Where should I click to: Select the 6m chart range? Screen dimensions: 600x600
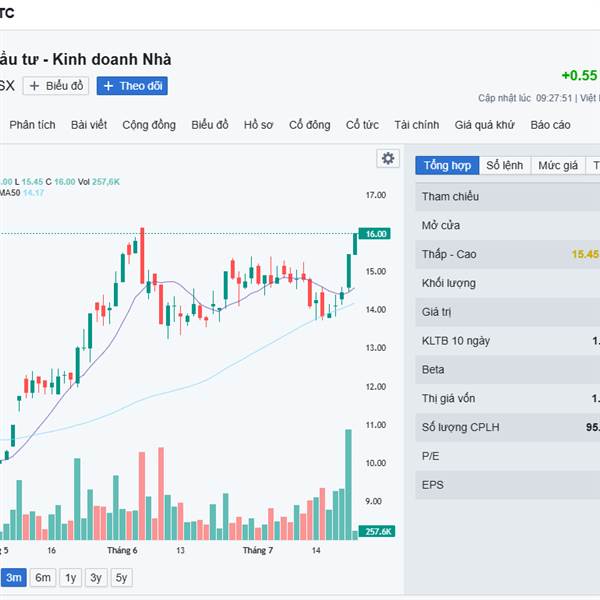pyautogui.click(x=43, y=577)
